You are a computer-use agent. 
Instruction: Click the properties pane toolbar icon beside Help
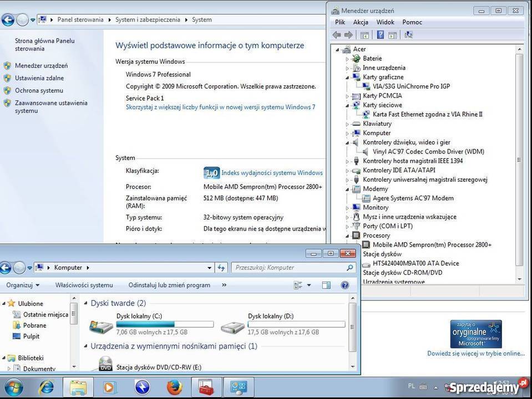coord(393,35)
